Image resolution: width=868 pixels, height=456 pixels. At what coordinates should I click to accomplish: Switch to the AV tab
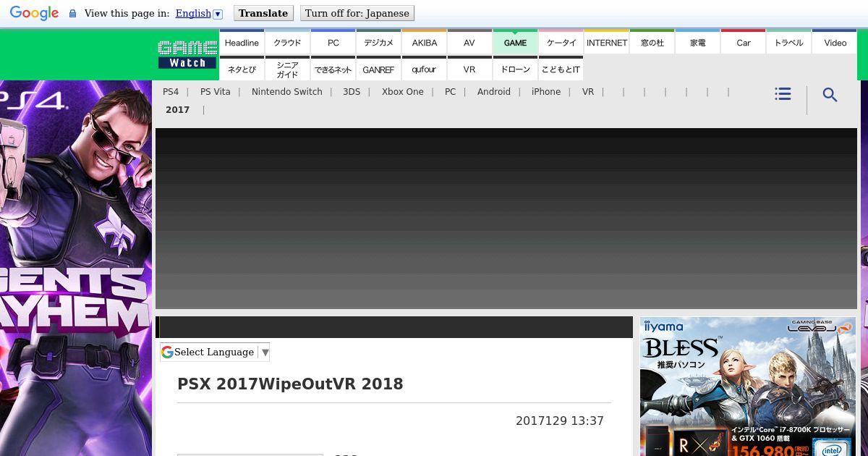point(469,42)
